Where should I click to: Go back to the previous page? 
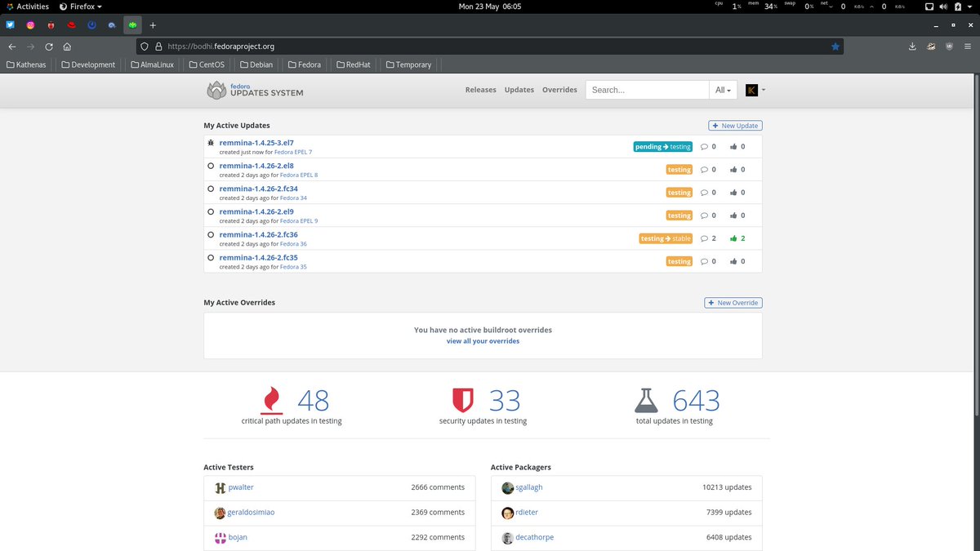tap(12, 47)
